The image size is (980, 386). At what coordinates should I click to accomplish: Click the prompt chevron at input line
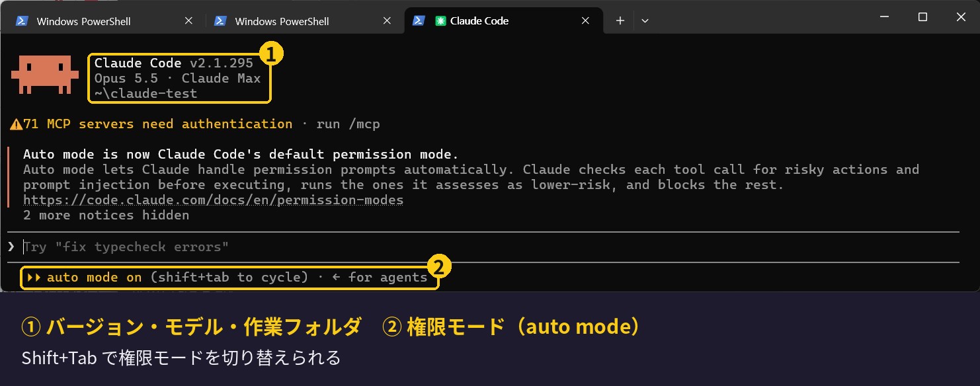[11, 247]
